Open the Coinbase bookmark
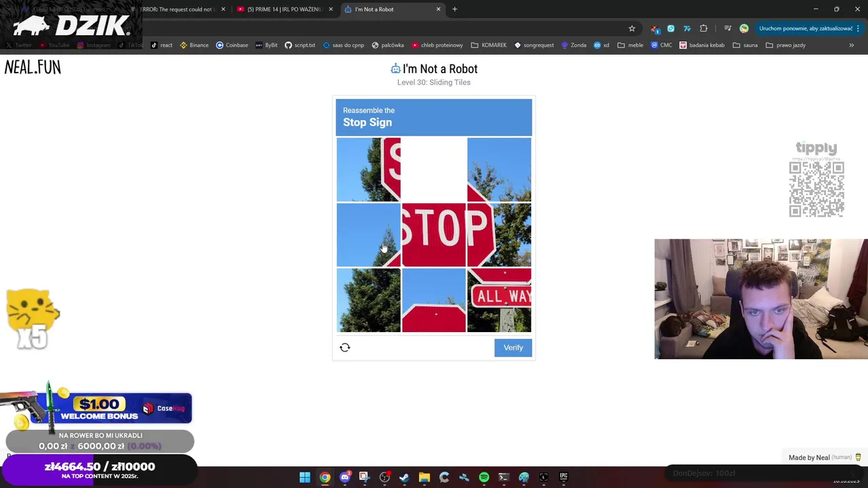The image size is (868, 488). point(232,45)
